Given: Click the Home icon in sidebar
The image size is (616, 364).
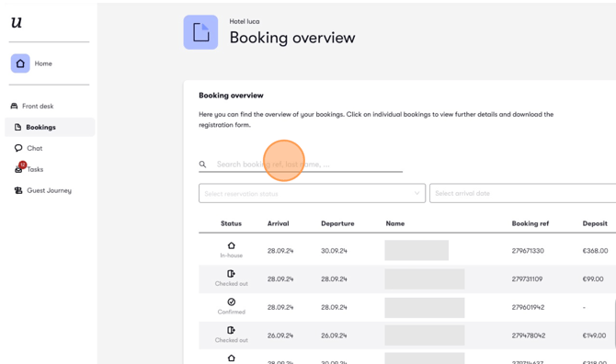Looking at the screenshot, I should [x=20, y=63].
